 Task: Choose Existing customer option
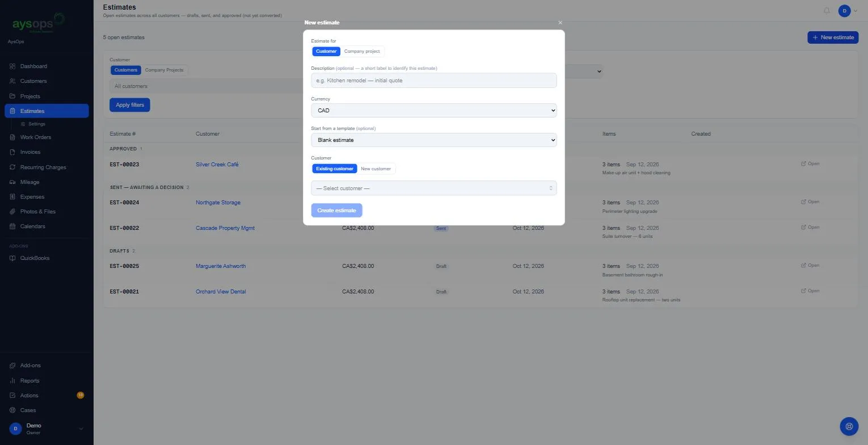click(x=335, y=169)
